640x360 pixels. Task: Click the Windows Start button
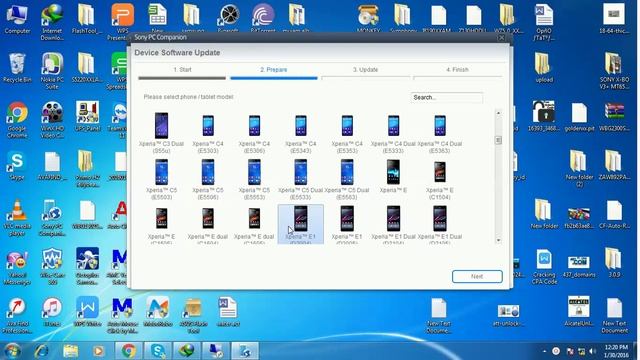click(11, 351)
